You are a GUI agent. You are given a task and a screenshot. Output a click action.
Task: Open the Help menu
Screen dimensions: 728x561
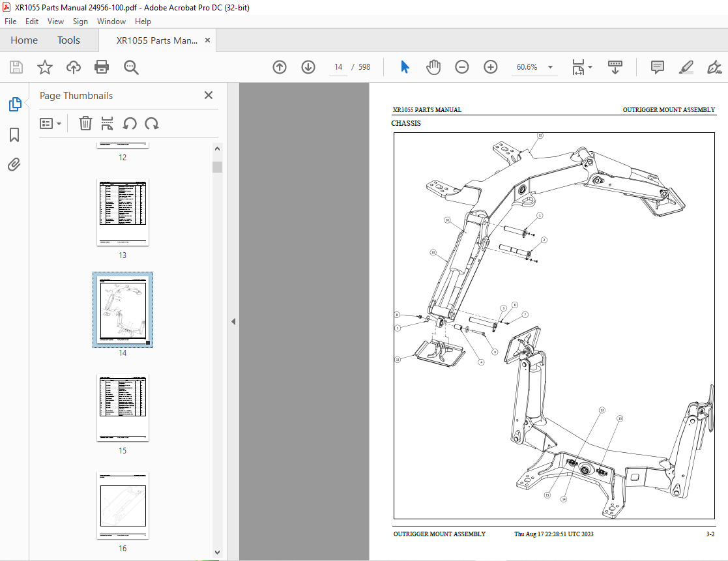click(x=143, y=22)
